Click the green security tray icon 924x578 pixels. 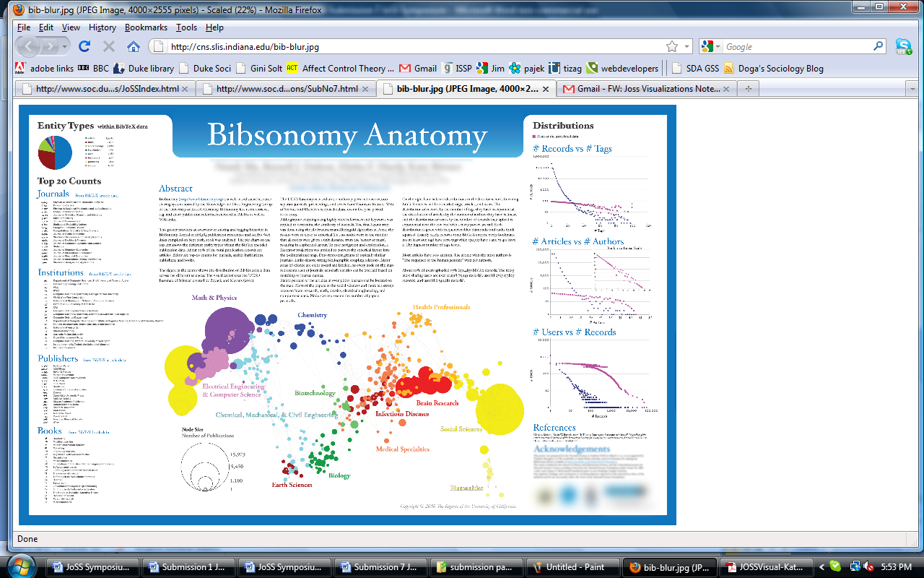point(835,566)
